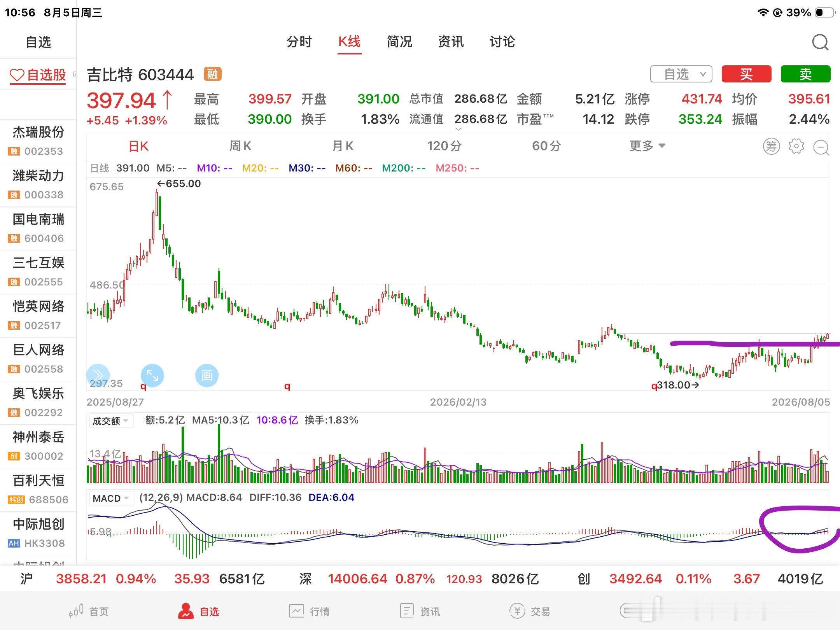The width and height of the screenshot is (840, 630).
Task: Tap the 创 index 3492.64 value
Action: (635, 579)
